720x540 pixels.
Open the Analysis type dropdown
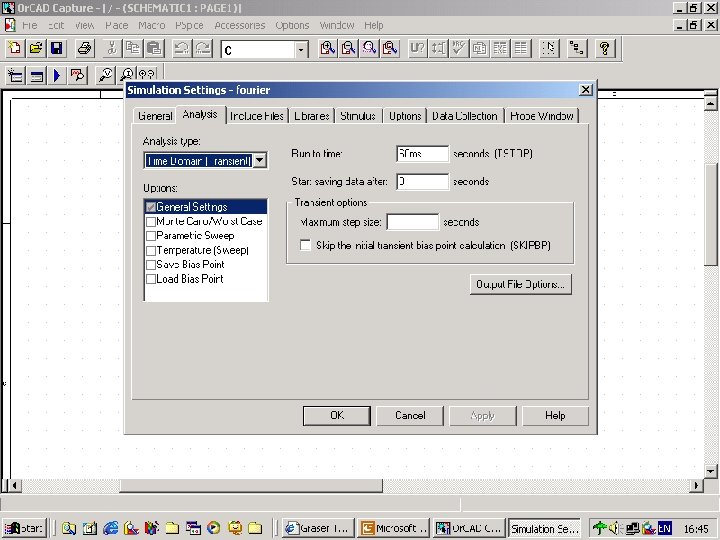[259, 161]
